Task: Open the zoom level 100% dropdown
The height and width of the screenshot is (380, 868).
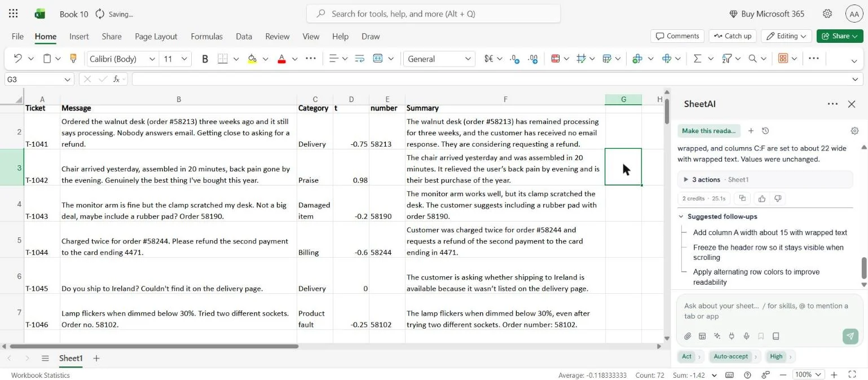Action: pos(808,374)
